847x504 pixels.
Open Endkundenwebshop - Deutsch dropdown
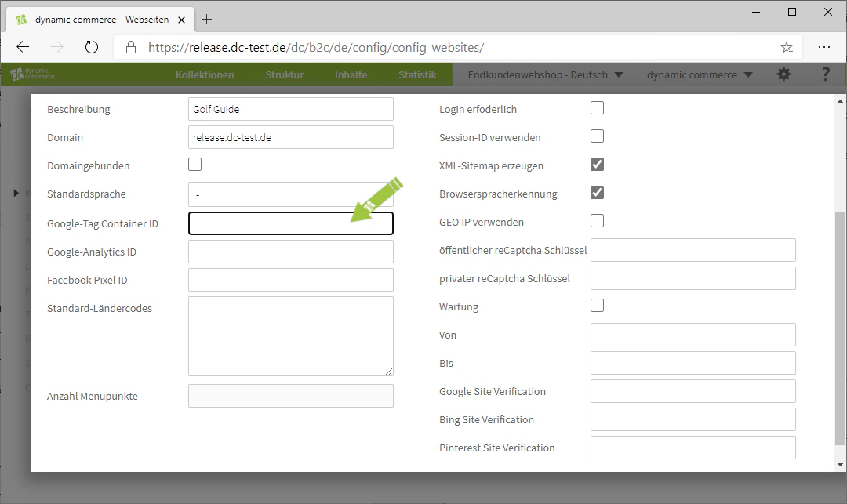pyautogui.click(x=545, y=74)
